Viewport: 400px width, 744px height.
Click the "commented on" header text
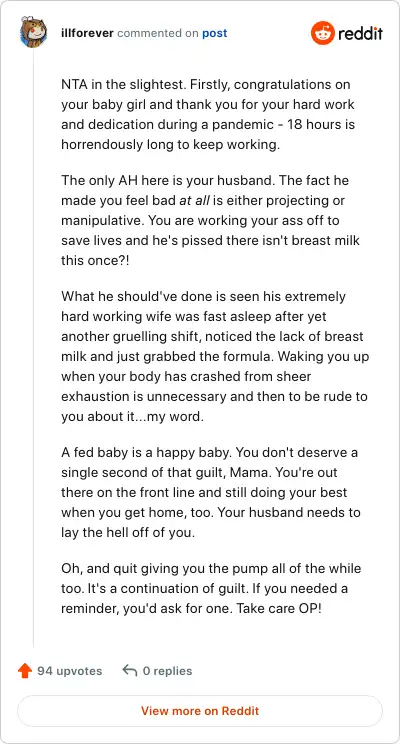pyautogui.click(x=158, y=33)
